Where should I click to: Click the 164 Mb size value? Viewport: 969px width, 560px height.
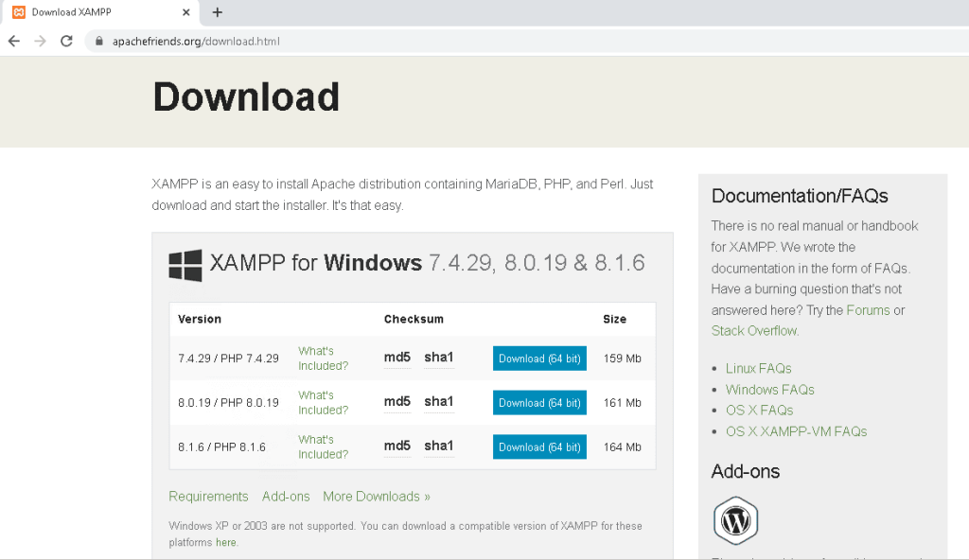pos(623,446)
